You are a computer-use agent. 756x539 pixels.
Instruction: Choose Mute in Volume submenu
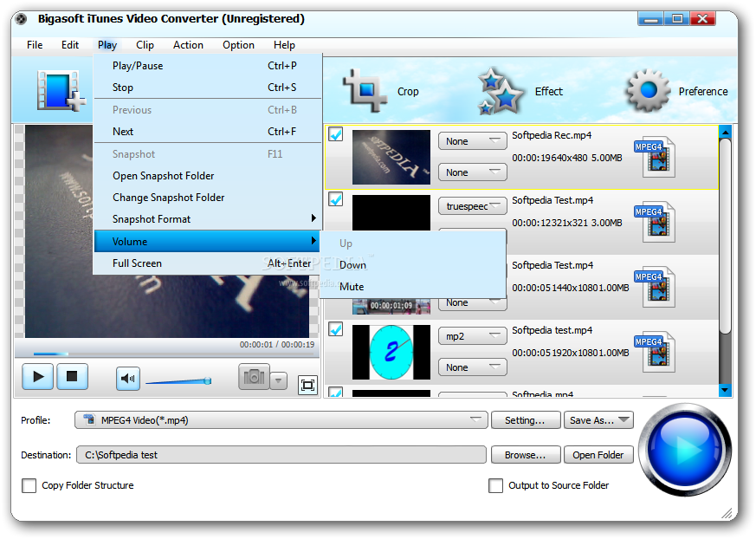[413, 287]
